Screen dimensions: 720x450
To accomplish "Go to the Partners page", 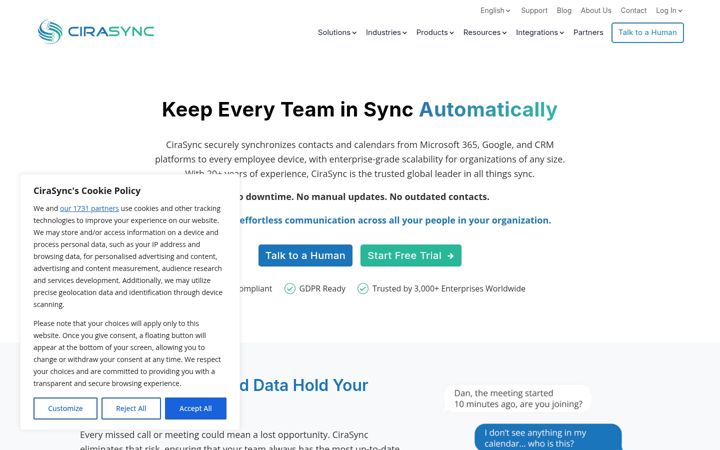I will (588, 33).
